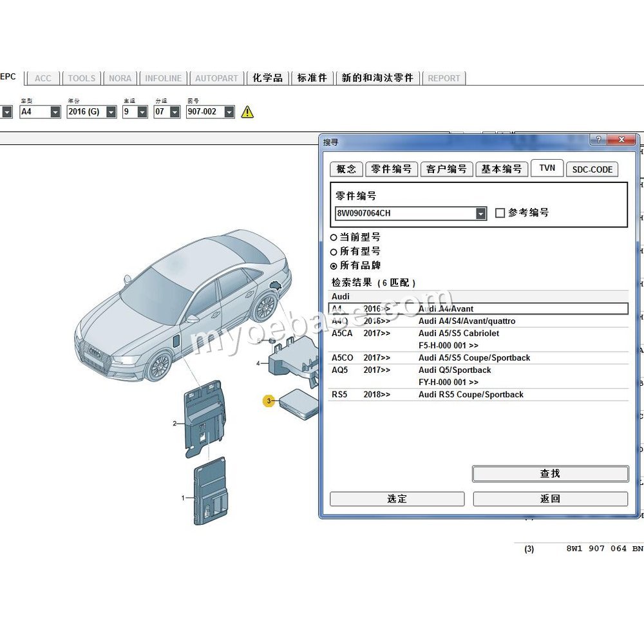Open the 2016 (G) year dropdown
The image size is (644, 644).
click(x=111, y=111)
